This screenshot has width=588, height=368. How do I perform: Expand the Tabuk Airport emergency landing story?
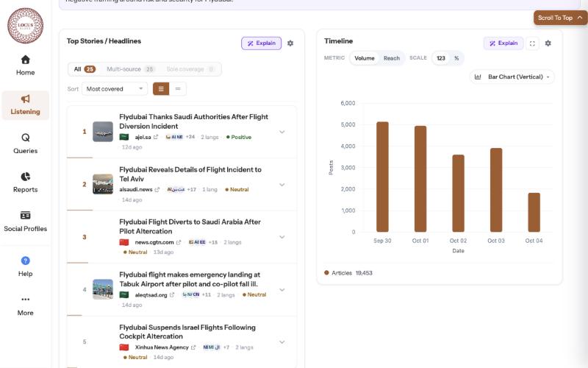(282, 289)
